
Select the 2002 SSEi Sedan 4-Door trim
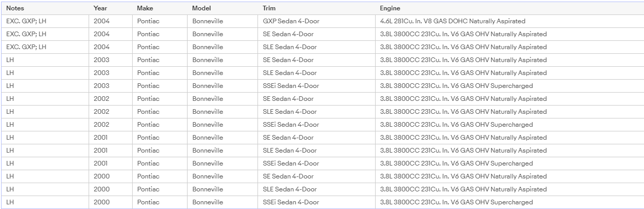[x=291, y=125]
